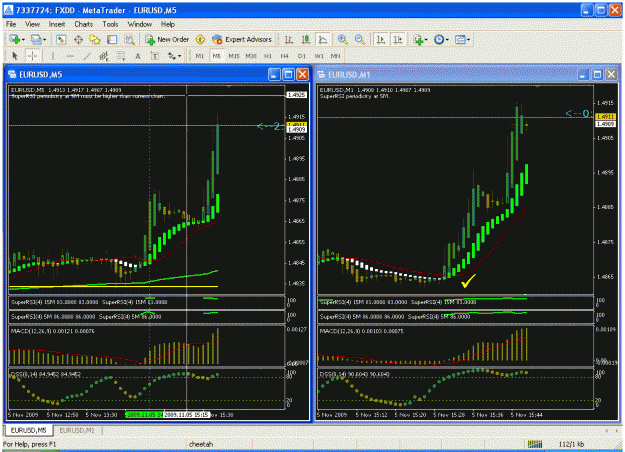Open the New Chart toolbar icon

point(15,39)
